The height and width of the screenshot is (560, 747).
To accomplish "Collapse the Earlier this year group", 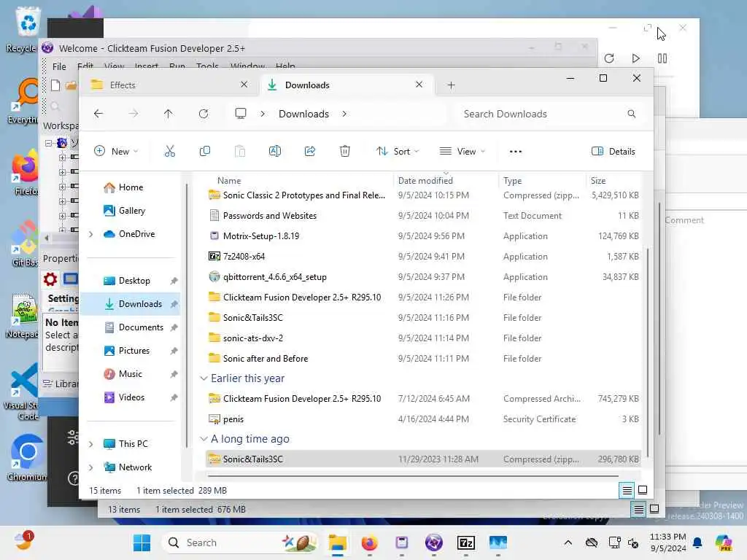I will pos(204,378).
